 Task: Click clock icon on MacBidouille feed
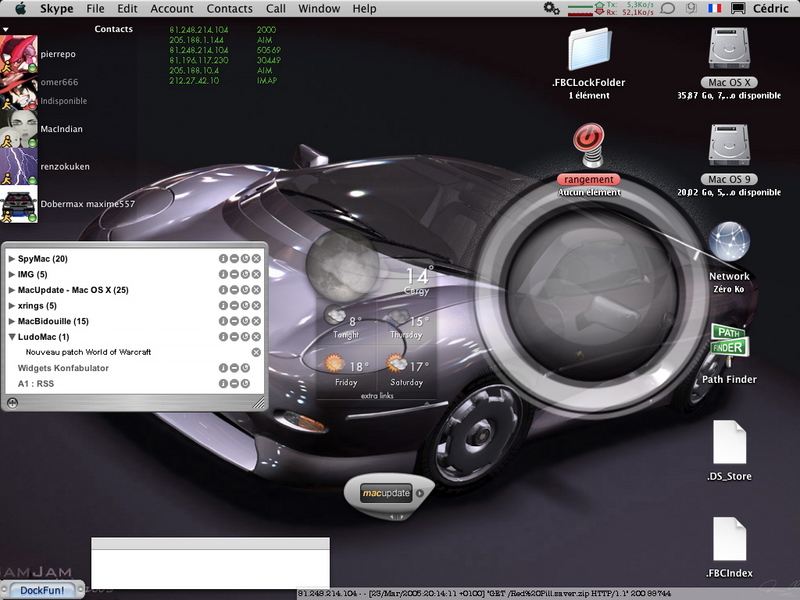tap(245, 321)
